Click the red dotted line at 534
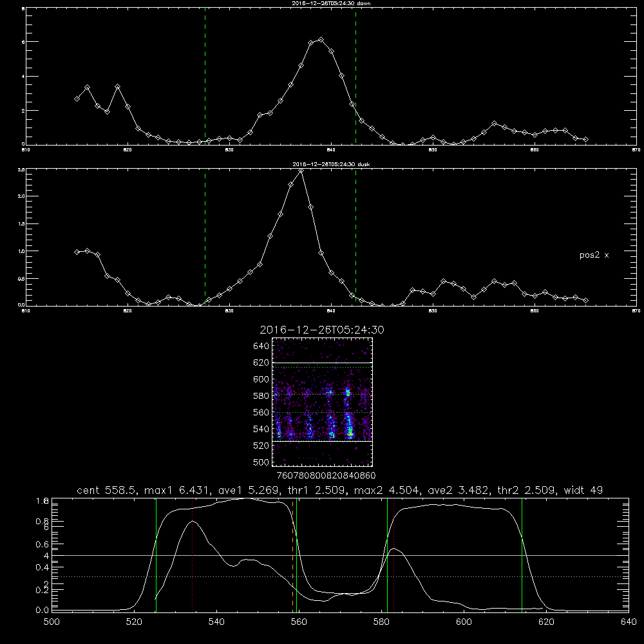The width and height of the screenshot is (644, 644). pos(192,555)
